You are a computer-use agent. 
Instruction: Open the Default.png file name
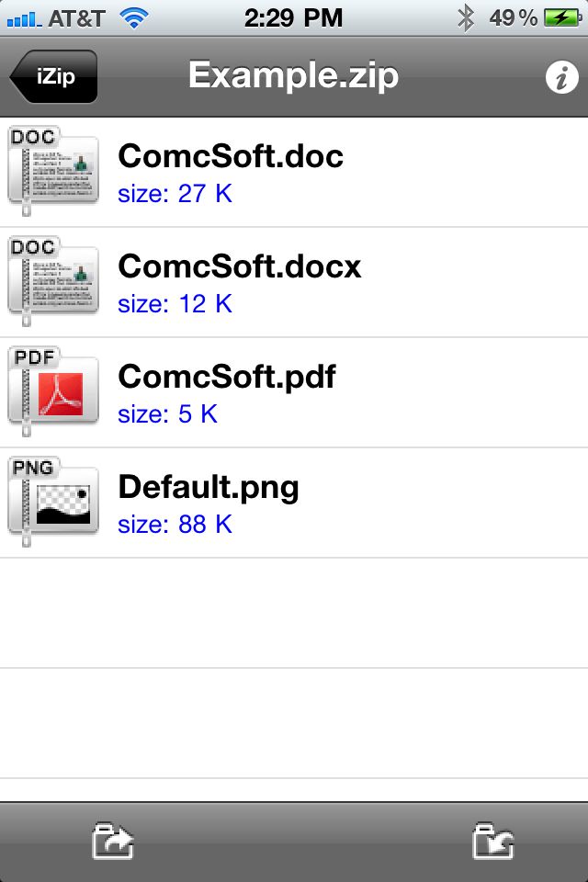(209, 487)
